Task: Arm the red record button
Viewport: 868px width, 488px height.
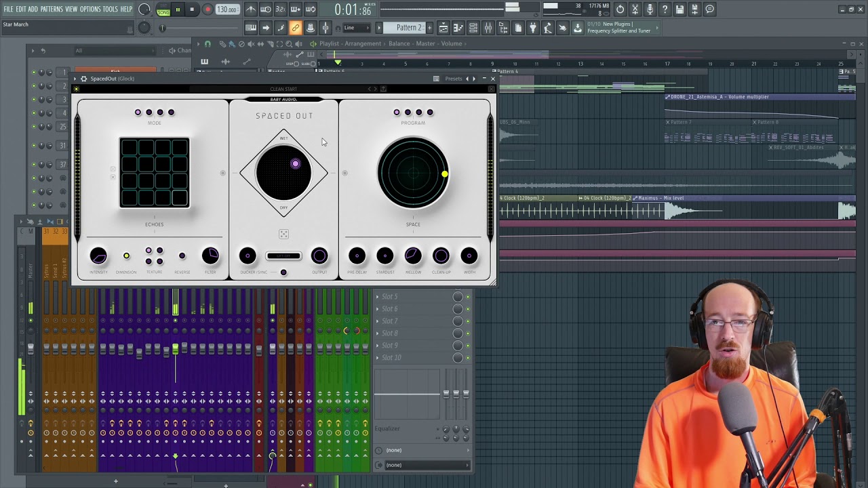Action: (x=208, y=9)
